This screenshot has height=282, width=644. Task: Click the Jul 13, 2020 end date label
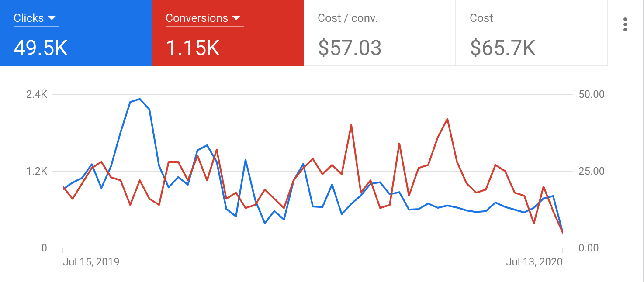point(534,262)
